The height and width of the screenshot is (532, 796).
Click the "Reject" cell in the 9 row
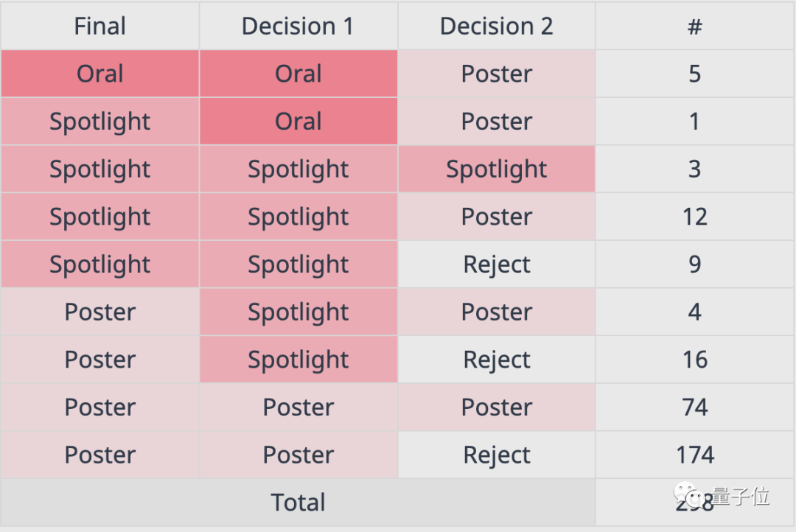click(x=496, y=265)
